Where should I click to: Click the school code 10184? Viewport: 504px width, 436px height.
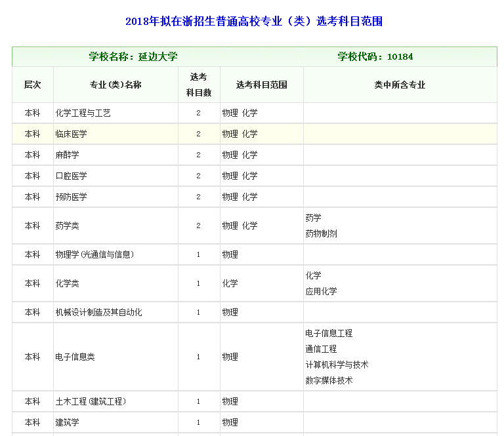(x=400, y=57)
